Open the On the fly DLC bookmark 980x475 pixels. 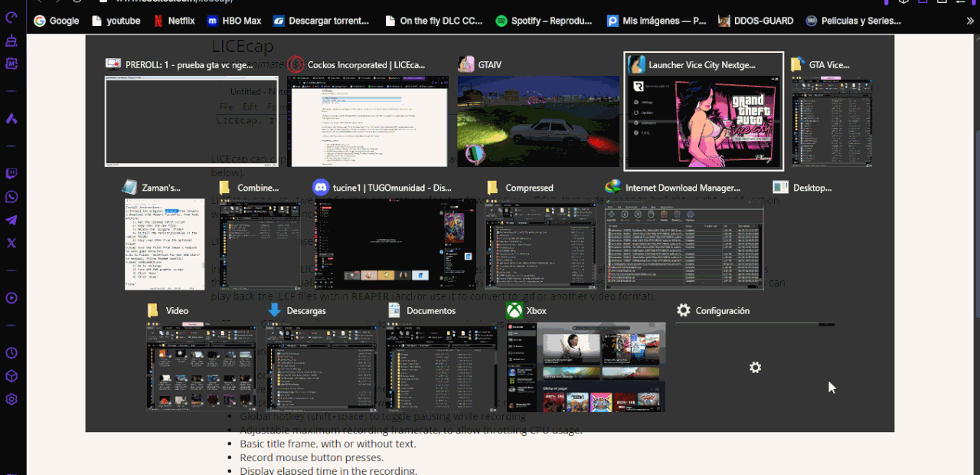434,21
